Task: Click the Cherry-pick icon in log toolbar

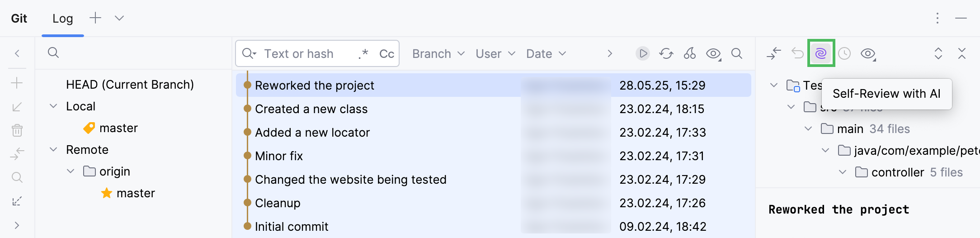Action: pyautogui.click(x=689, y=53)
